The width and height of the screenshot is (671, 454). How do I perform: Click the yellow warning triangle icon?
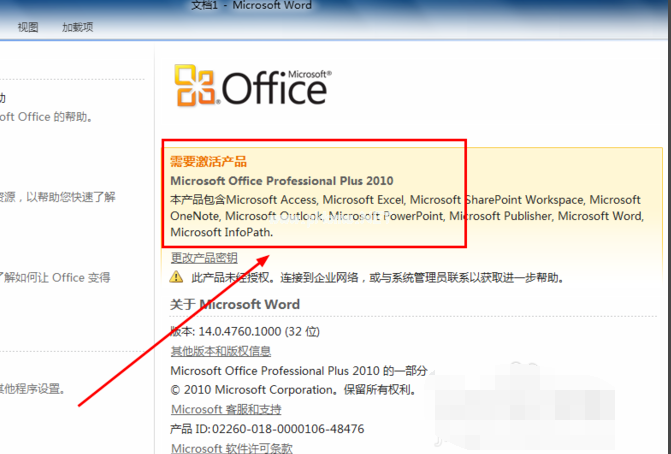[176, 278]
